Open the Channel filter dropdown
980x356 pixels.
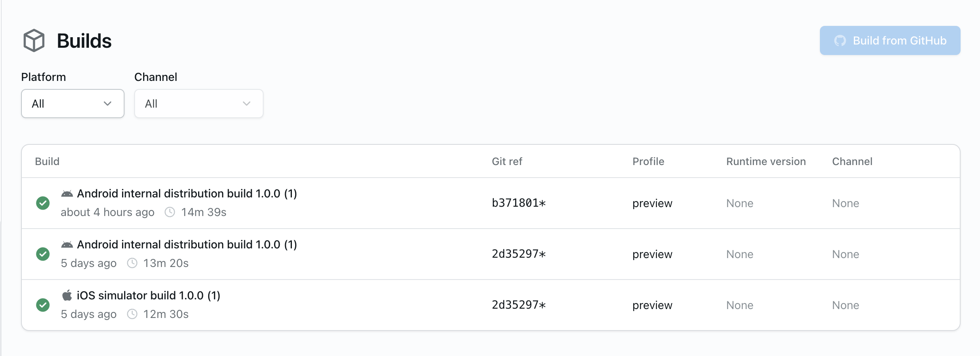click(199, 104)
